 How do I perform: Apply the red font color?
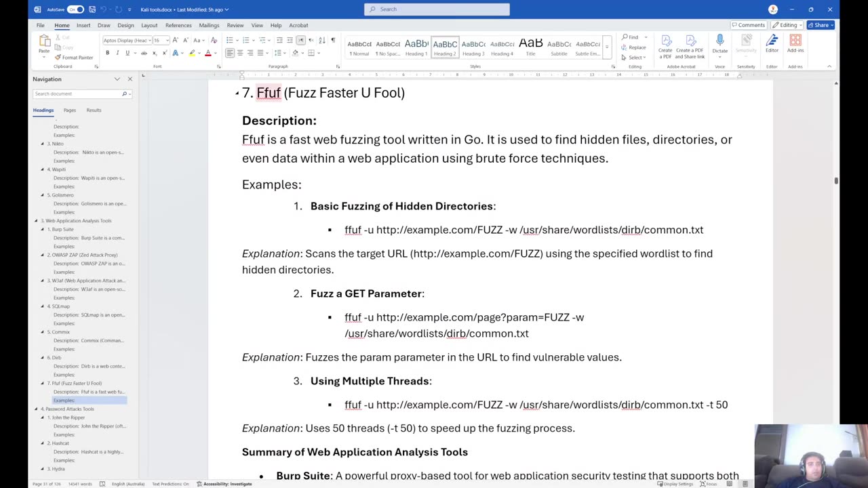pyautogui.click(x=208, y=53)
